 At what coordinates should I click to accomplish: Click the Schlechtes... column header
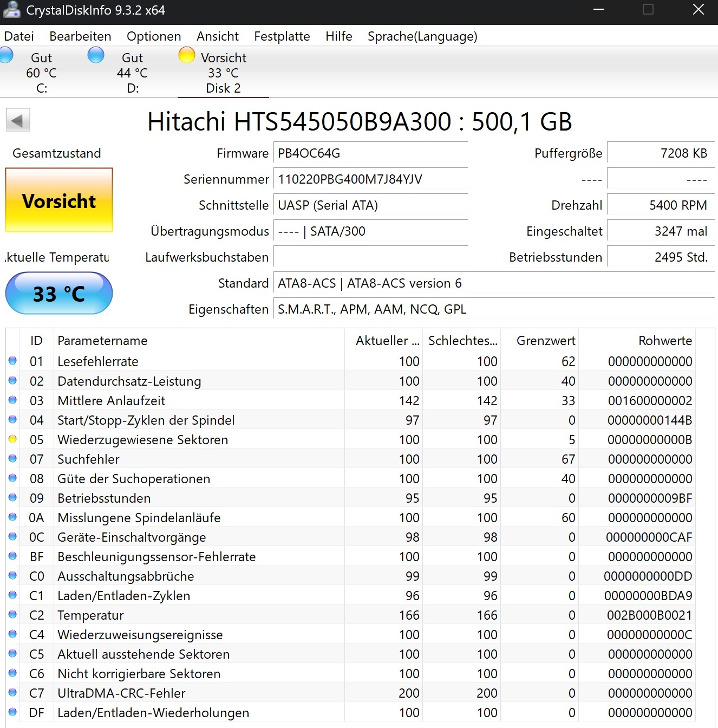pos(461,341)
